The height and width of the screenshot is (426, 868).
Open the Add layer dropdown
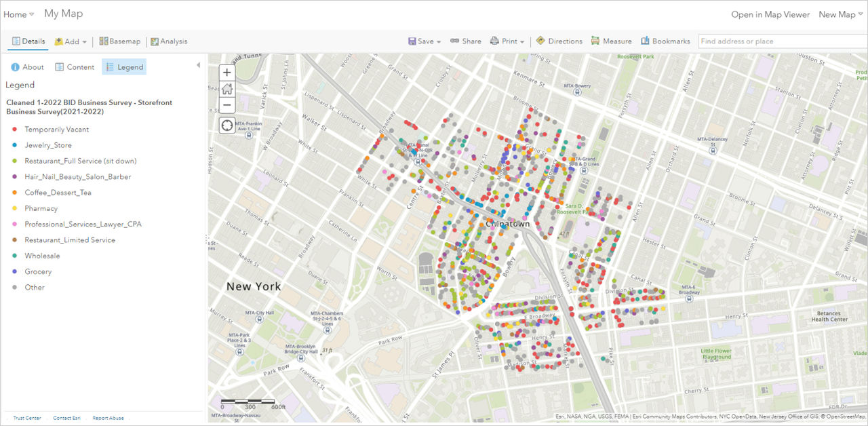click(x=71, y=41)
